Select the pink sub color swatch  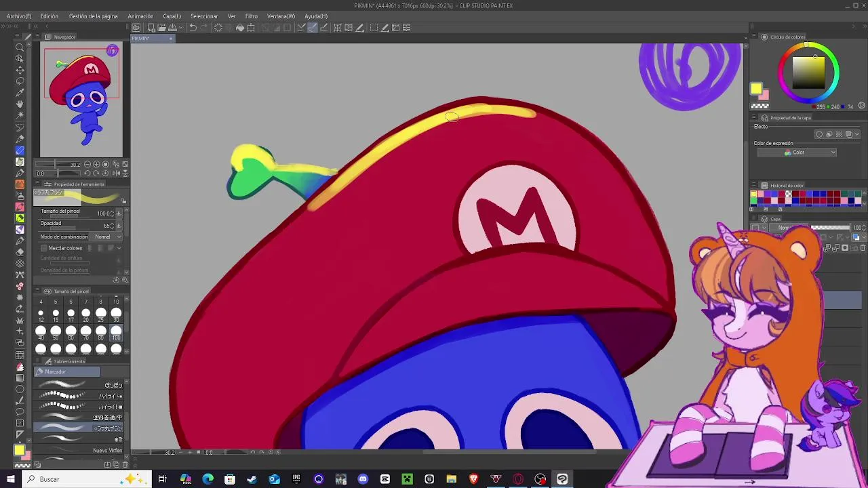[764, 96]
